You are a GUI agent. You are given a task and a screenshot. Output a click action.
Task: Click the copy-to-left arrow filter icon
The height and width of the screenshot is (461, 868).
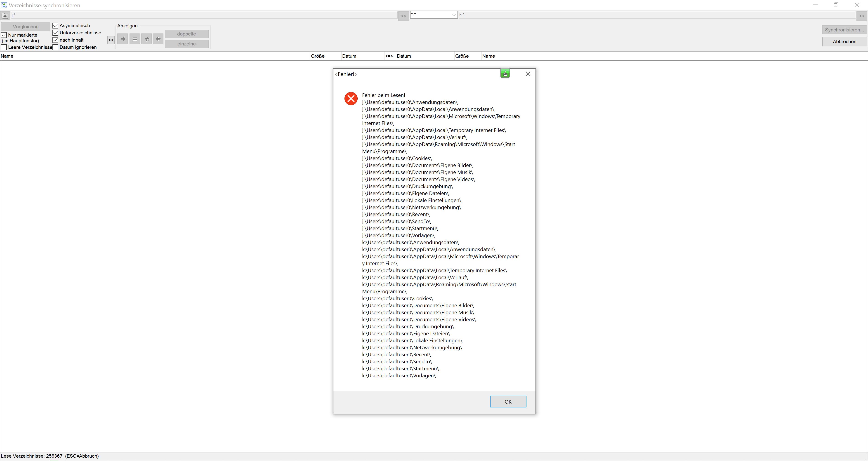click(158, 39)
